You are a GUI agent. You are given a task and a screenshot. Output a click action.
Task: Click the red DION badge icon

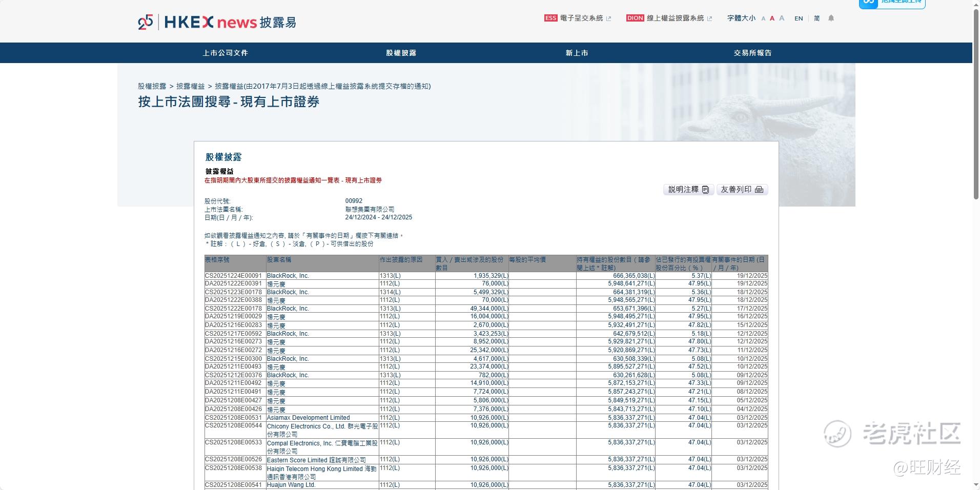coord(635,18)
